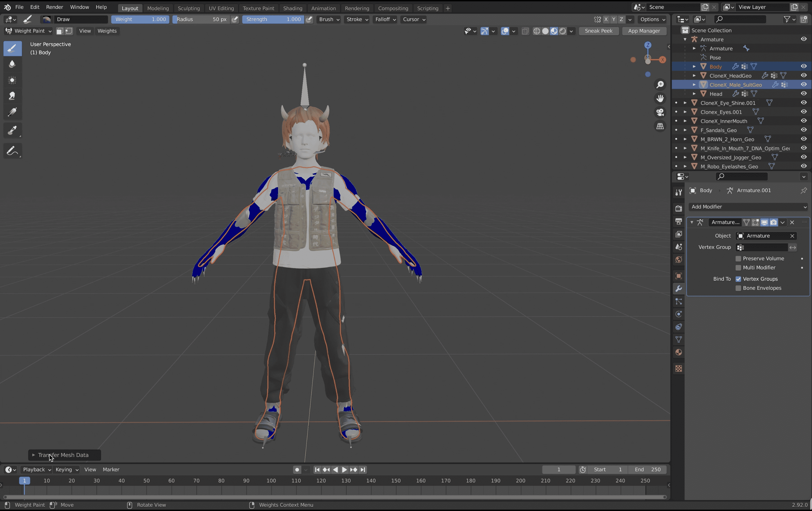Adjust the brush Strength slider
The width and height of the screenshot is (812, 511).
(x=273, y=19)
